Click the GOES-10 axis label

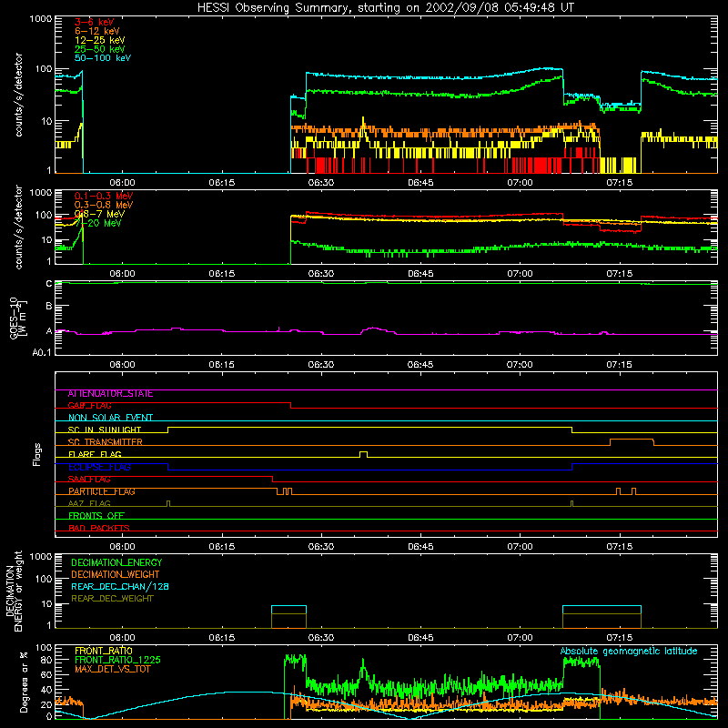18,318
